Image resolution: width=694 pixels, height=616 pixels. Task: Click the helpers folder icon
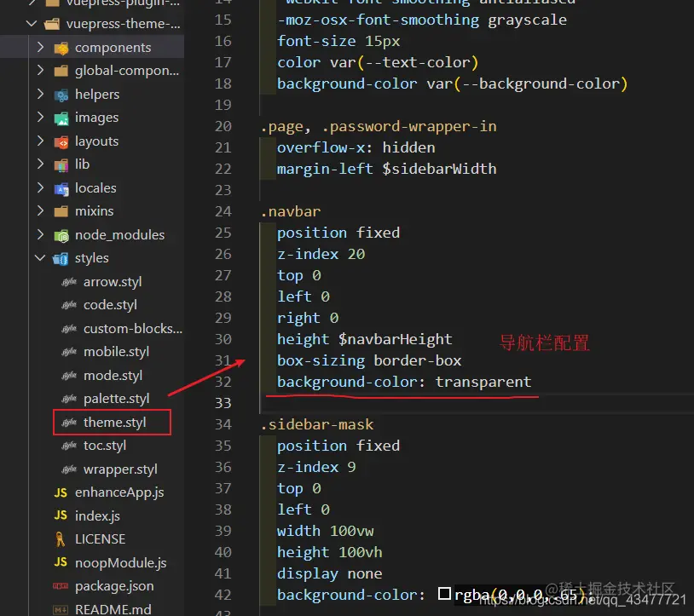[61, 95]
